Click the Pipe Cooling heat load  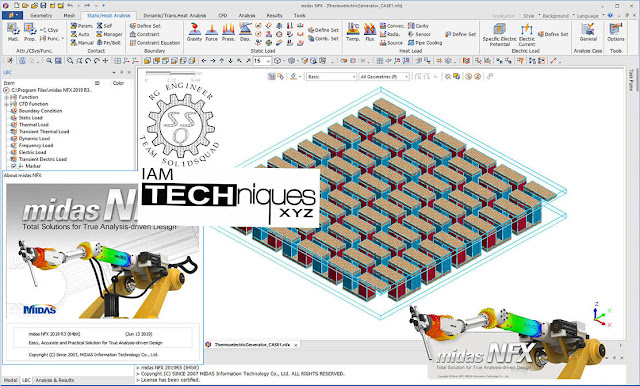425,42
